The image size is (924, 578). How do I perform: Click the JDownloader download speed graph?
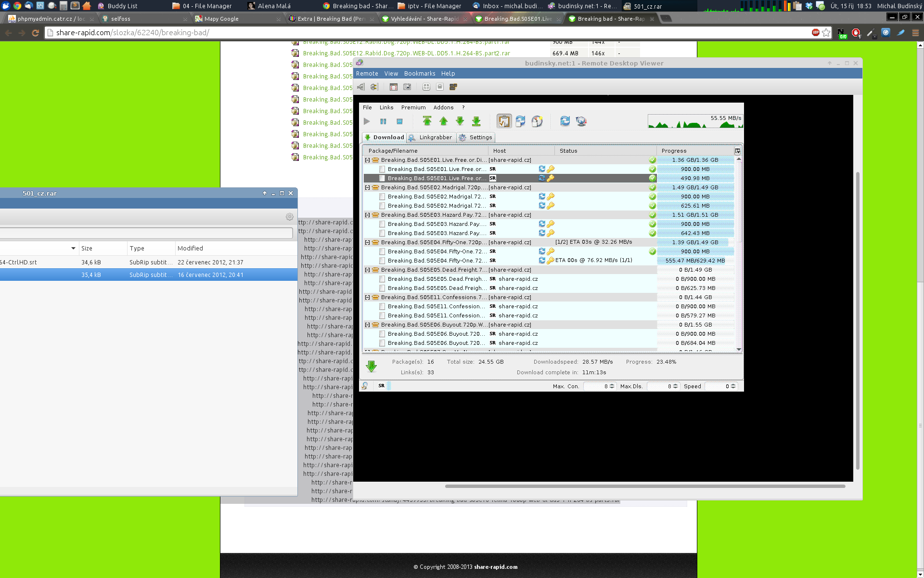coord(695,121)
